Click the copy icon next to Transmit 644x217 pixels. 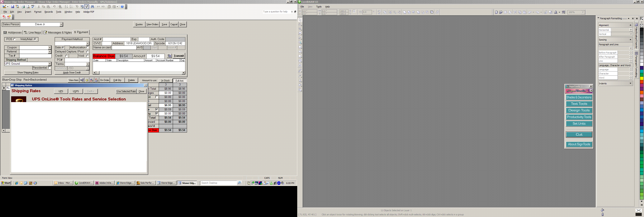169,56
